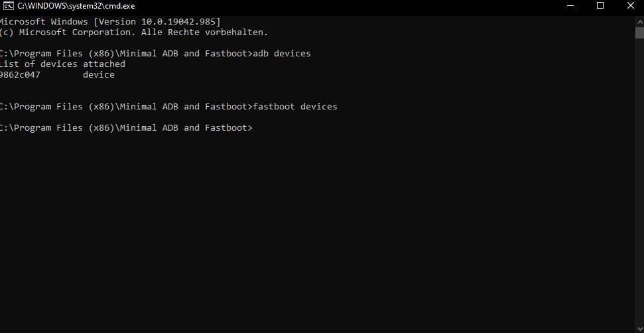Click the "List of devices attached" line
This screenshot has height=333, width=644.
[62, 64]
